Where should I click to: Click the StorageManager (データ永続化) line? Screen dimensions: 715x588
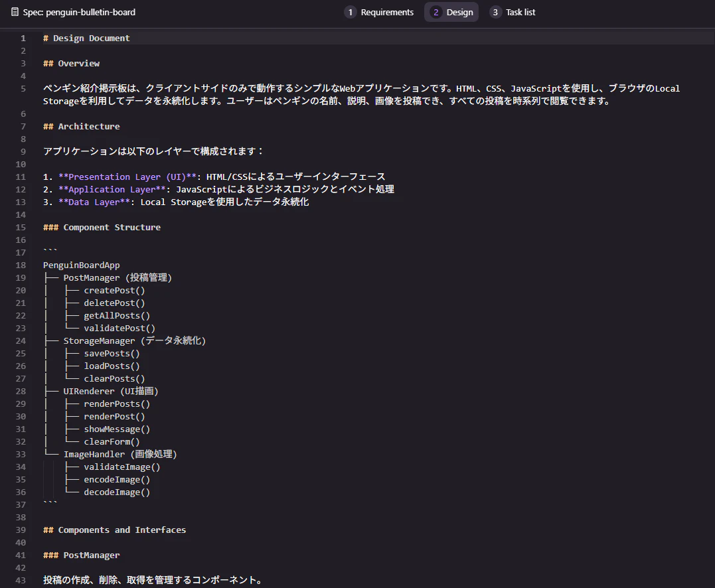pyautogui.click(x=135, y=340)
